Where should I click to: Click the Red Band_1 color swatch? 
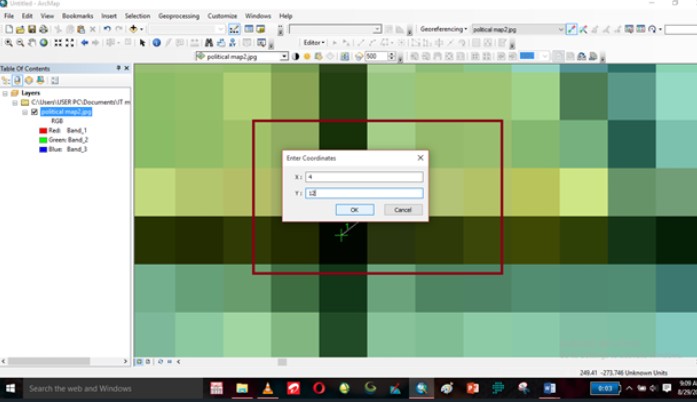click(x=43, y=131)
